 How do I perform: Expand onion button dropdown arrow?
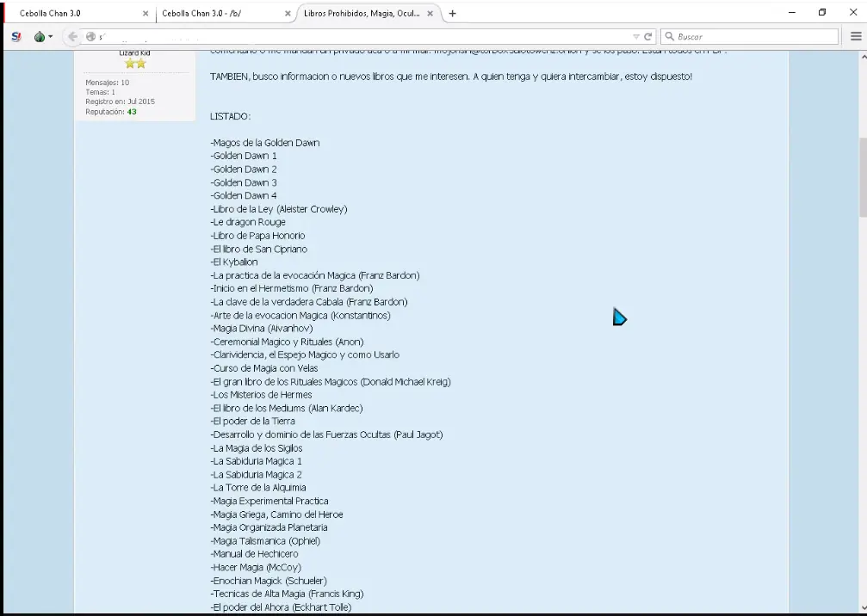tap(50, 36)
